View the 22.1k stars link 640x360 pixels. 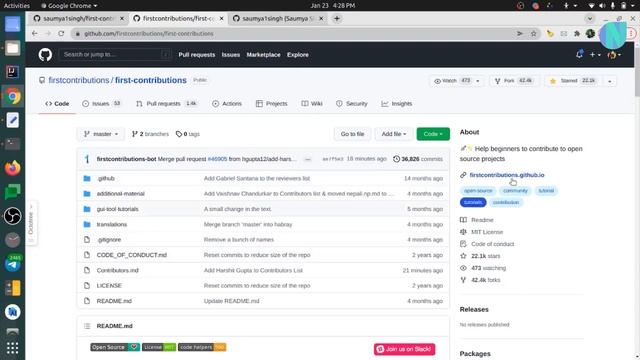(x=486, y=256)
